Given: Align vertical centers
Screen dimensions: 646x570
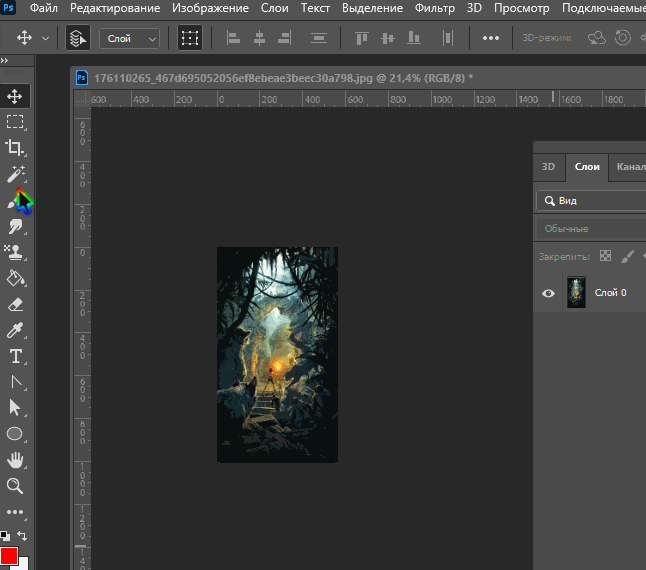Looking at the screenshot, I should [x=388, y=38].
